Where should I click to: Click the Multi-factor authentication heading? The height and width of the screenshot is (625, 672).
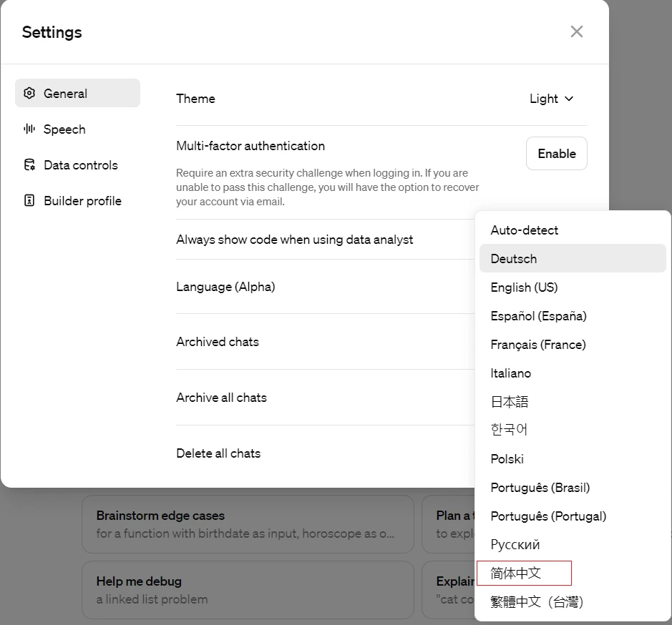click(x=250, y=146)
